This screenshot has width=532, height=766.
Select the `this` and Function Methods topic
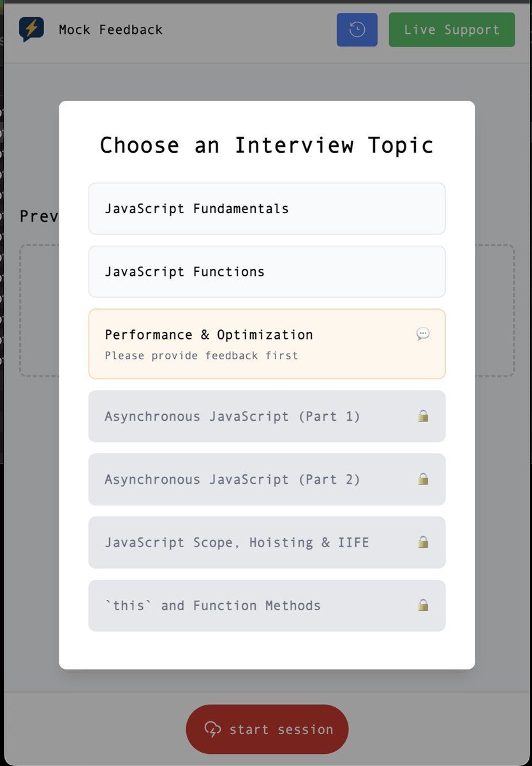tap(267, 606)
